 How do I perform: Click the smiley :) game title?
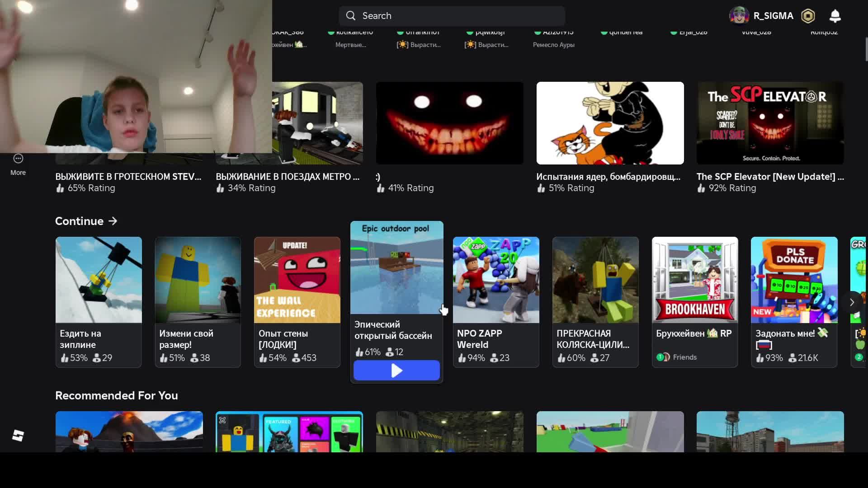378,177
